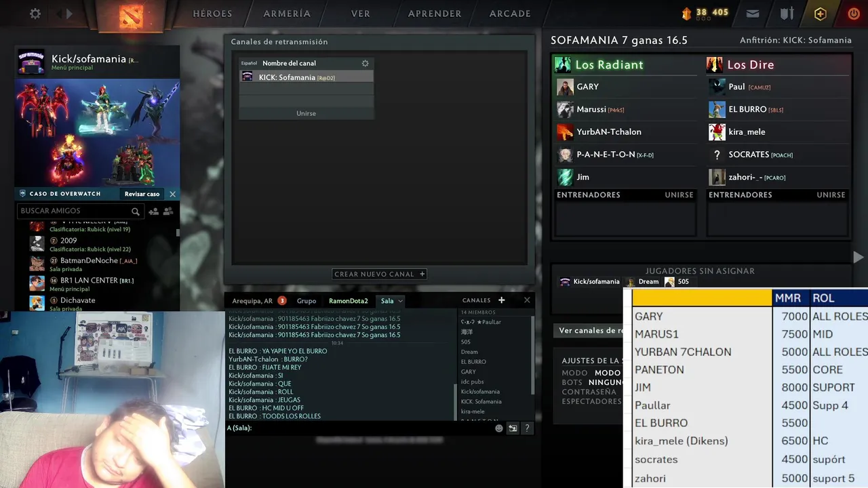Close the chat panel with X
This screenshot has height=488, width=868.
[x=527, y=300]
